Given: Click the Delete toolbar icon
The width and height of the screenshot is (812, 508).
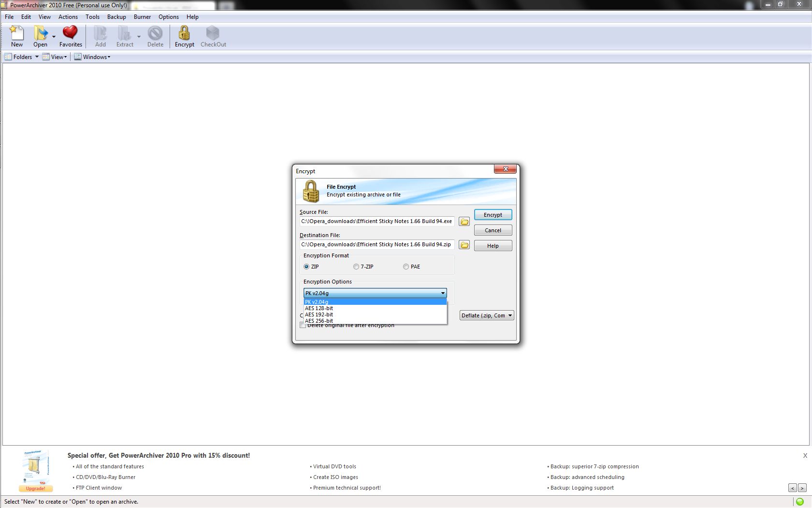Looking at the screenshot, I should 155,36.
